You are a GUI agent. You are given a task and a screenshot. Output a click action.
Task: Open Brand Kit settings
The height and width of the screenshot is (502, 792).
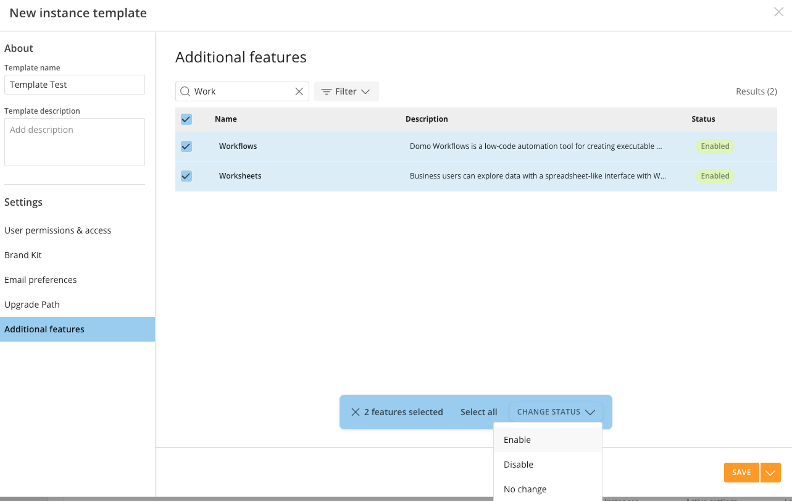[23, 255]
